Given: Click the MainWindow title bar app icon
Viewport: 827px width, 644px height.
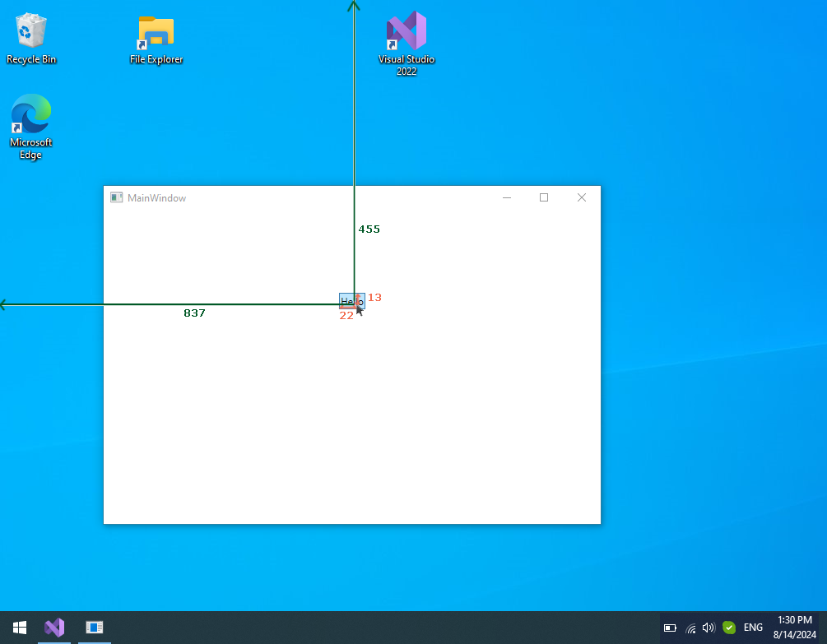Looking at the screenshot, I should pos(116,197).
